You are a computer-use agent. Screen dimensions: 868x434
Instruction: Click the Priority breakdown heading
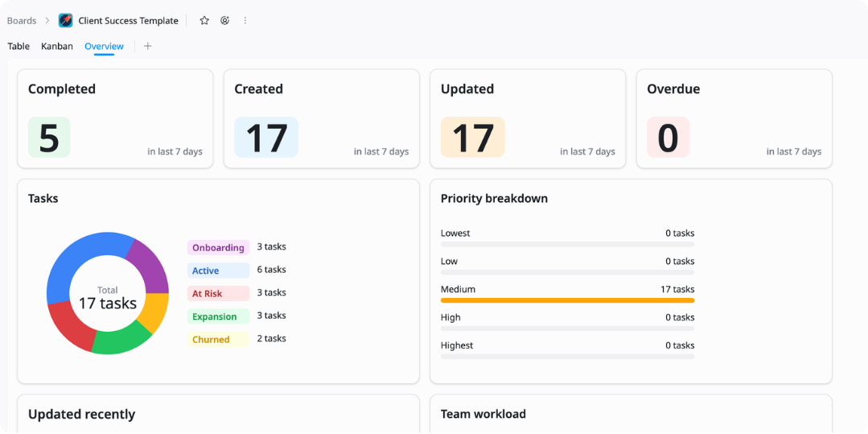(x=495, y=198)
